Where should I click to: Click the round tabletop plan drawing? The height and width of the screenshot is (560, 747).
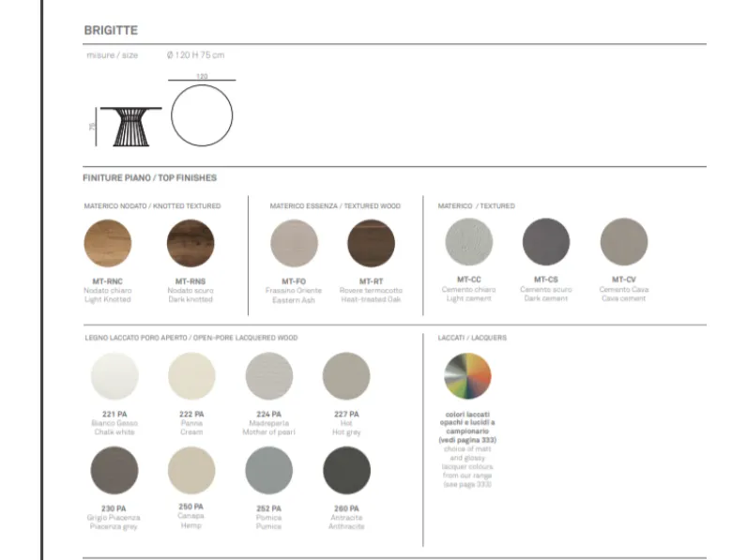[202, 115]
